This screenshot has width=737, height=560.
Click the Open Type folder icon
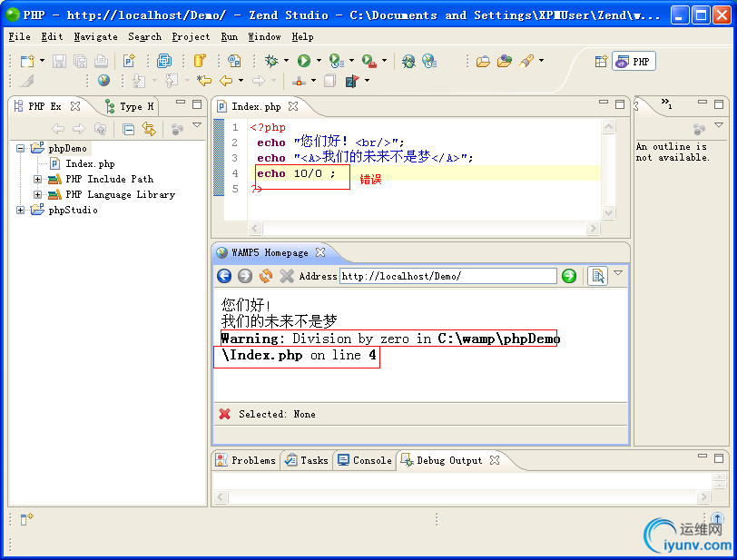(483, 61)
